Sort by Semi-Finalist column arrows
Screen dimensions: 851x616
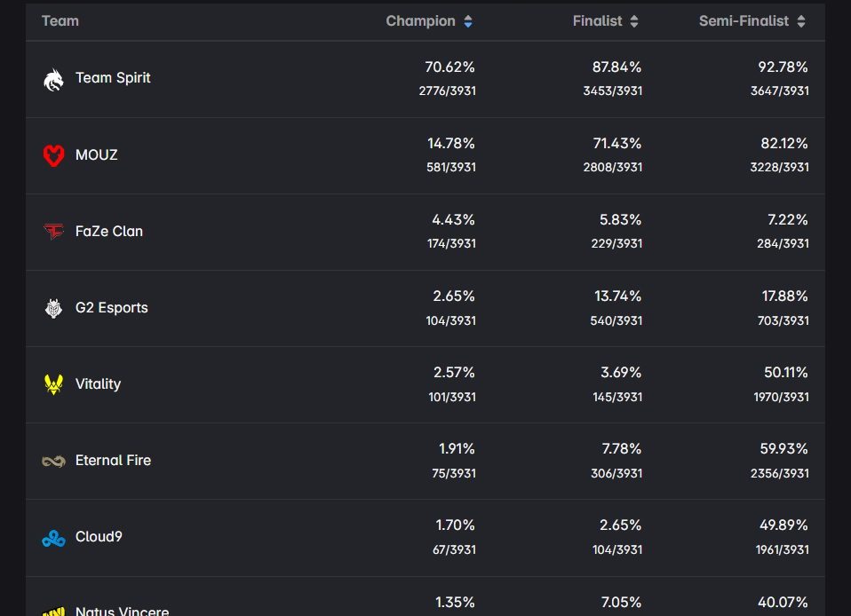(x=801, y=21)
